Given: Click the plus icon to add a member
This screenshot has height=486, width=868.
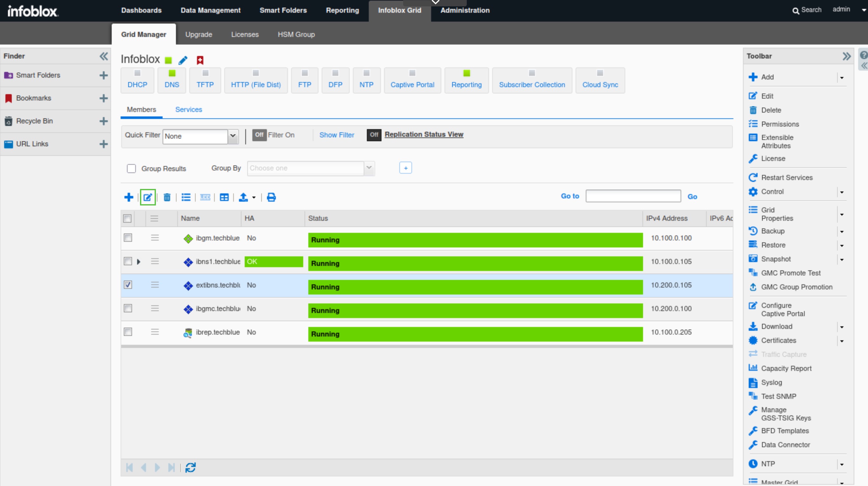Looking at the screenshot, I should [x=128, y=198].
